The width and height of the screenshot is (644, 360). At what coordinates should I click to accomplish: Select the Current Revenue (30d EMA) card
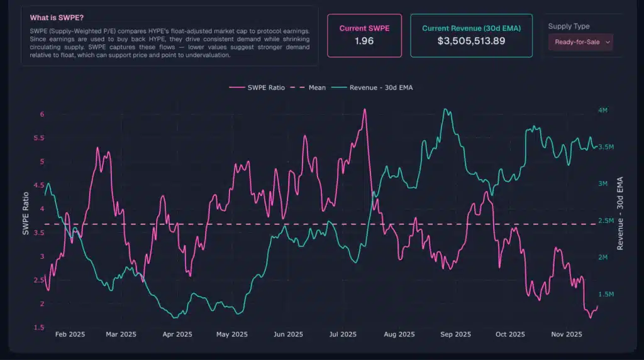point(471,35)
